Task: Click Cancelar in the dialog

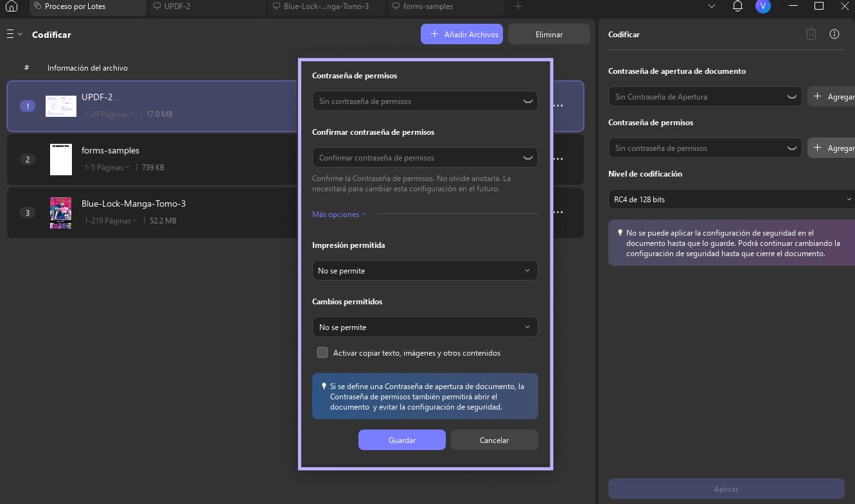Action: tap(494, 440)
